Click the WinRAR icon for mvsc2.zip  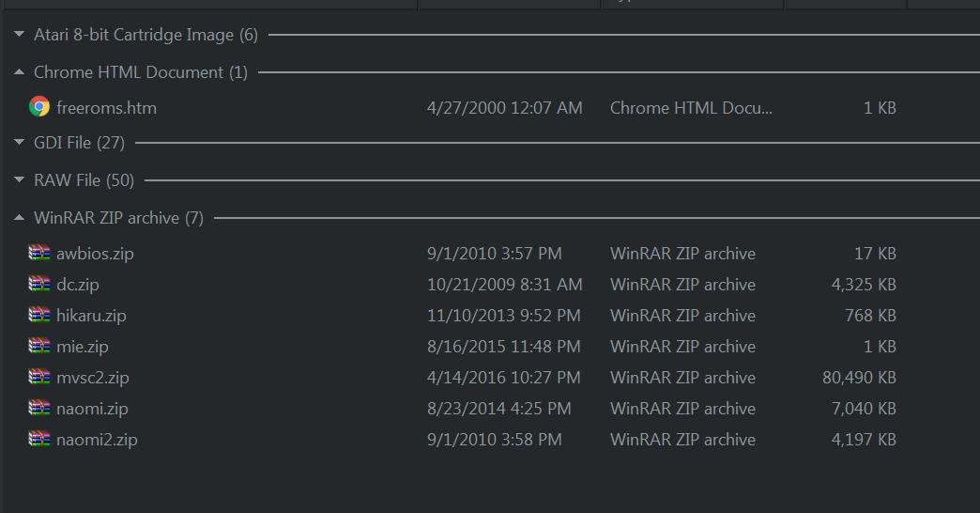tap(39, 378)
